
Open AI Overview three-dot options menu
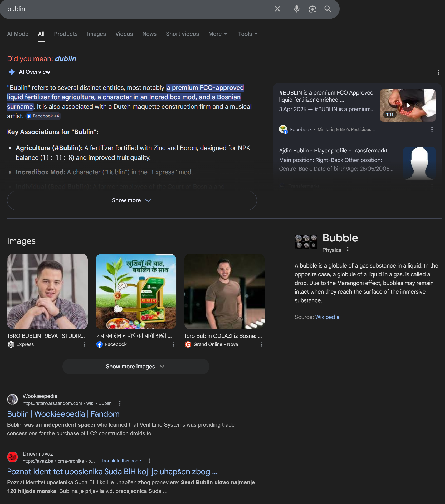click(438, 72)
